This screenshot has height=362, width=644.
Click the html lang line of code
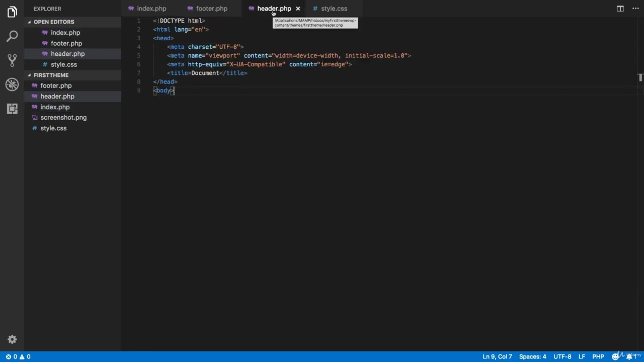pyautogui.click(x=181, y=29)
